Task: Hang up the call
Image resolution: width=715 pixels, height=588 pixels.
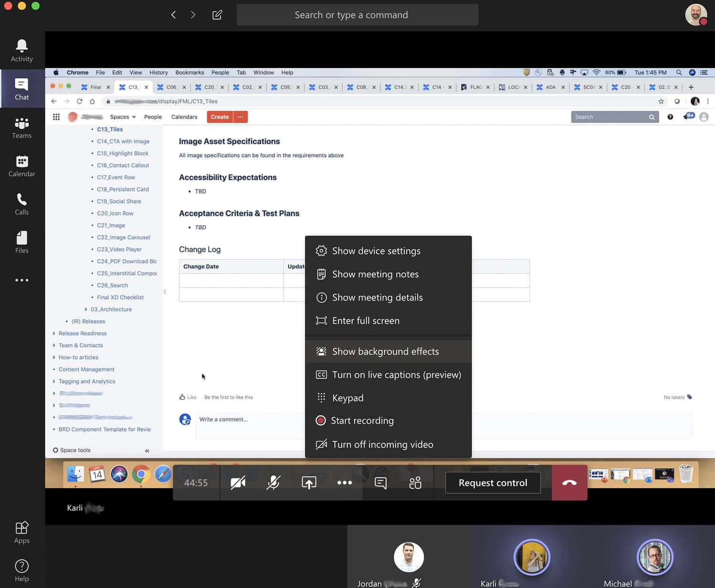Action: [x=569, y=483]
